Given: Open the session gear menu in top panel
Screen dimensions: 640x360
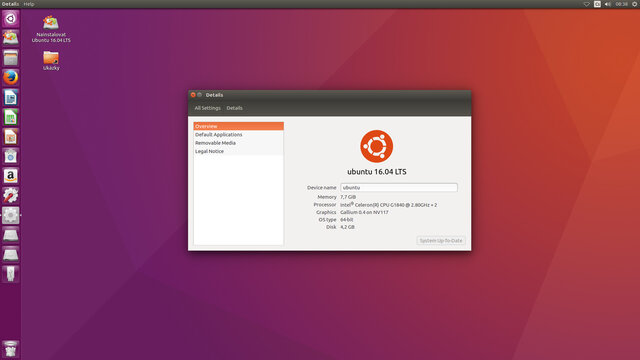Looking at the screenshot, I should pos(635,4).
